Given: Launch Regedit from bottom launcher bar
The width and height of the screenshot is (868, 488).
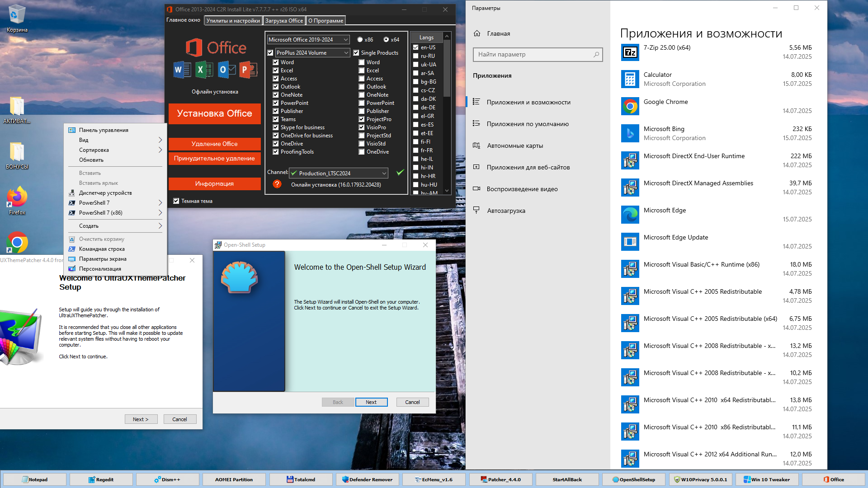Looking at the screenshot, I should pos(101,479).
